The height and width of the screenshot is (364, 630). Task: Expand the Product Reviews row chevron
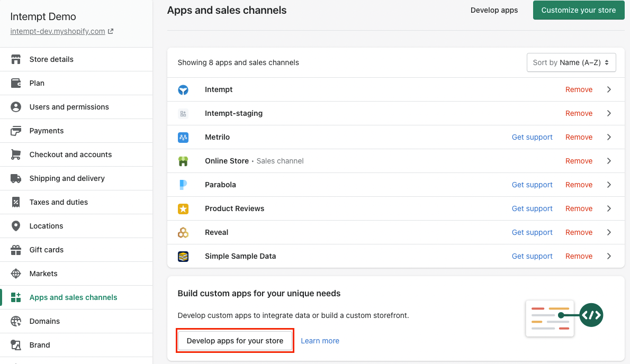click(x=609, y=208)
